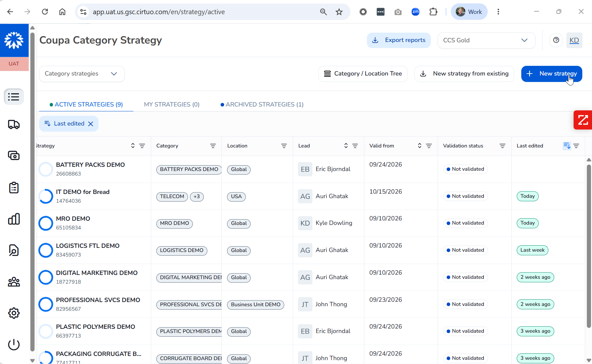Switch to My Strategies tab
The width and height of the screenshot is (592, 364).
pos(172,105)
